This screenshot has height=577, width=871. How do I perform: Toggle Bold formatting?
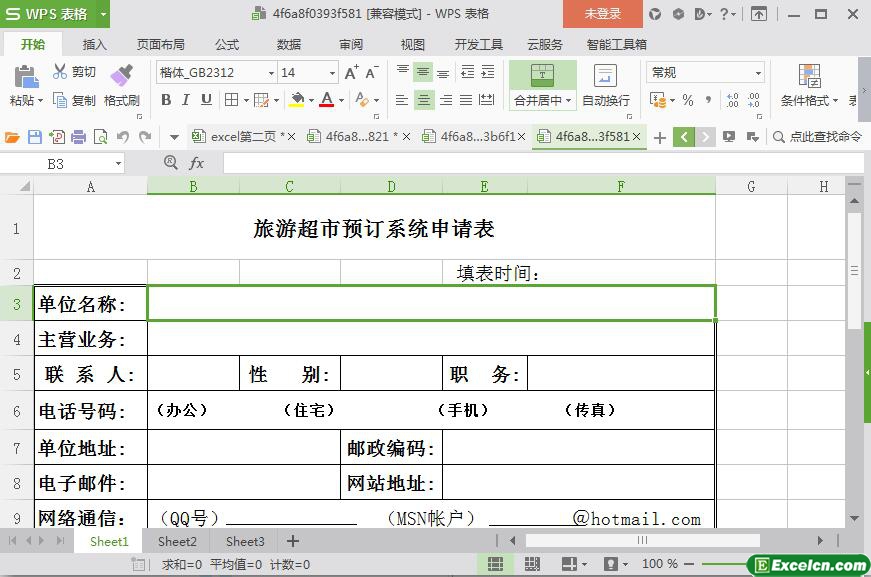[166, 100]
